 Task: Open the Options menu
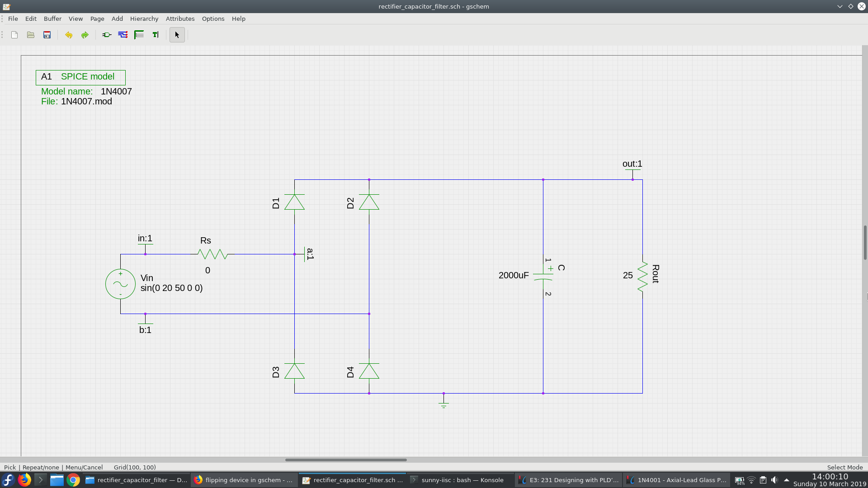[x=213, y=19]
